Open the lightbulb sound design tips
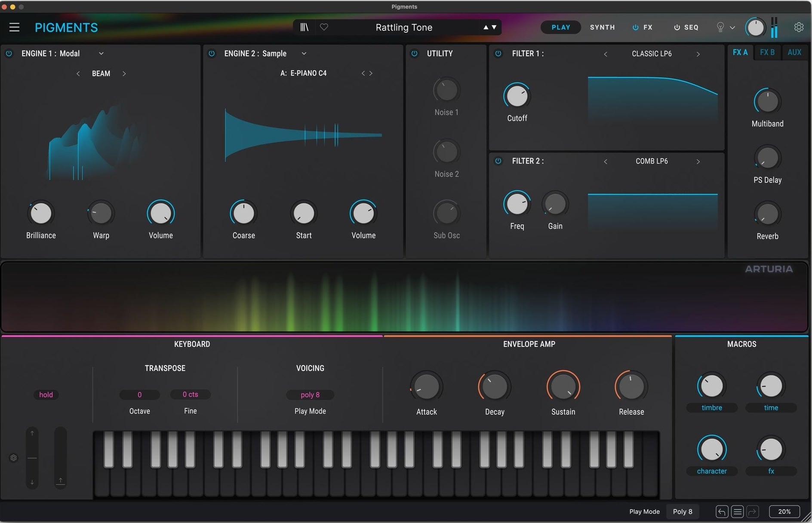 pyautogui.click(x=721, y=27)
